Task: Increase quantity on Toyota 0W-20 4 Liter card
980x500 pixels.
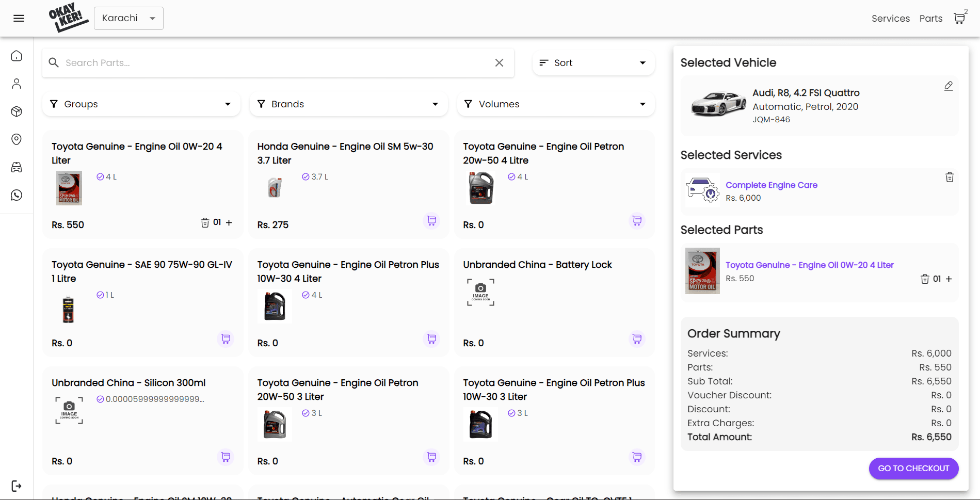Action: pyautogui.click(x=229, y=222)
